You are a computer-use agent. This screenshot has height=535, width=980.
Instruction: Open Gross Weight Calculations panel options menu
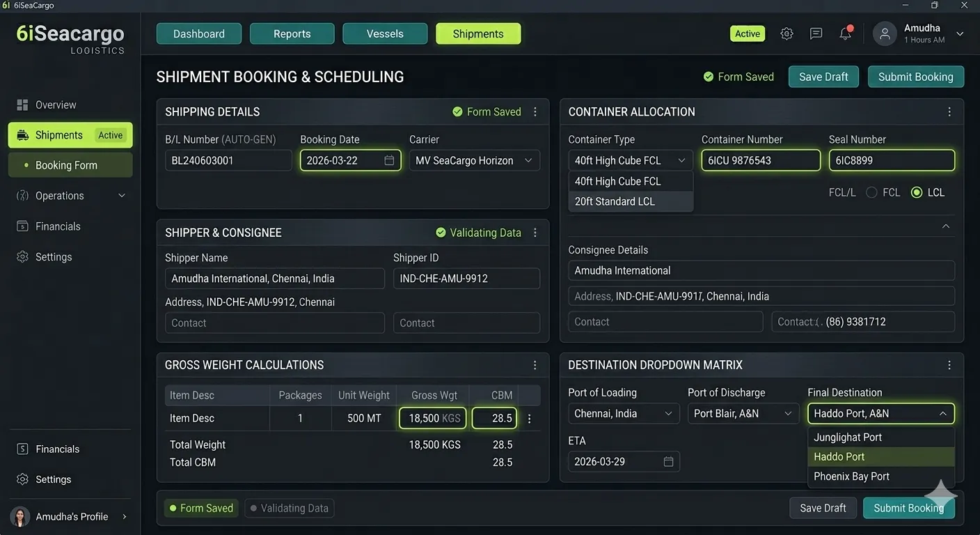[x=535, y=365]
